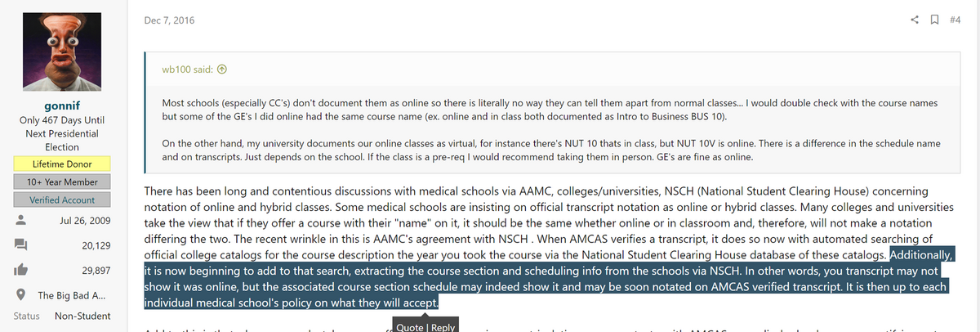Click the Lifetime Donor badge

pos(61,164)
